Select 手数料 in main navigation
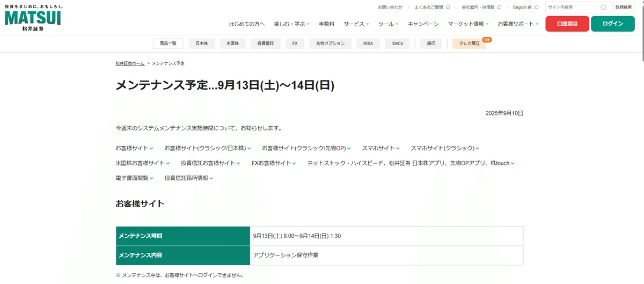Viewport: 644px width, 284px height. 326,24
